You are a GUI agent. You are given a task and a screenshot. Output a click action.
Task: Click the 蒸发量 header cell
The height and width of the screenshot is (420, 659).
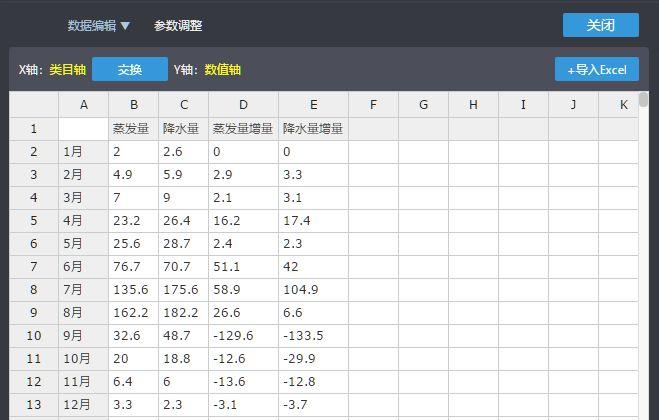coord(134,129)
